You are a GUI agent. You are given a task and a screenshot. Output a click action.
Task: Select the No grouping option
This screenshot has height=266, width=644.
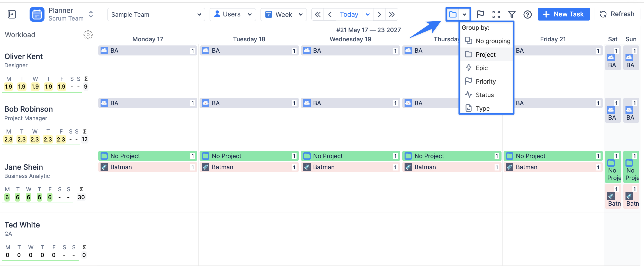click(x=487, y=41)
